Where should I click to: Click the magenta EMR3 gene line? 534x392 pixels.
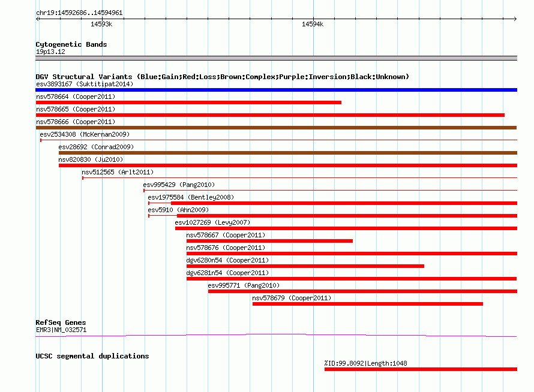pos(276,336)
